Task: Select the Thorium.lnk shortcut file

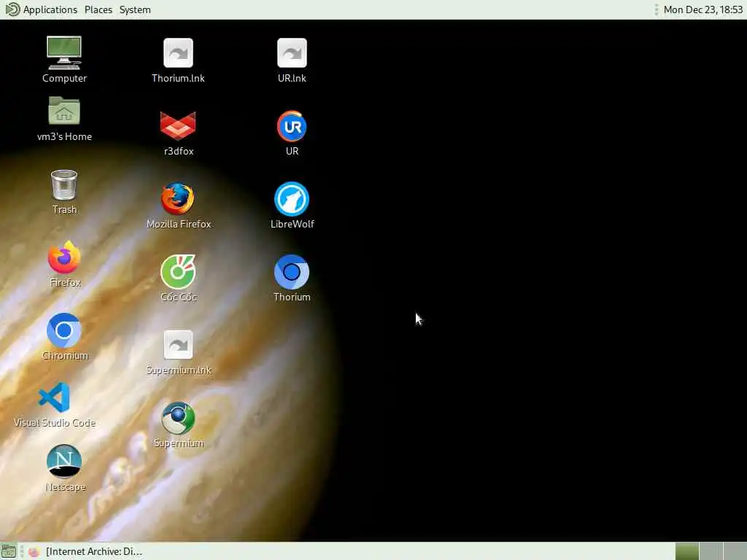Action: click(178, 52)
